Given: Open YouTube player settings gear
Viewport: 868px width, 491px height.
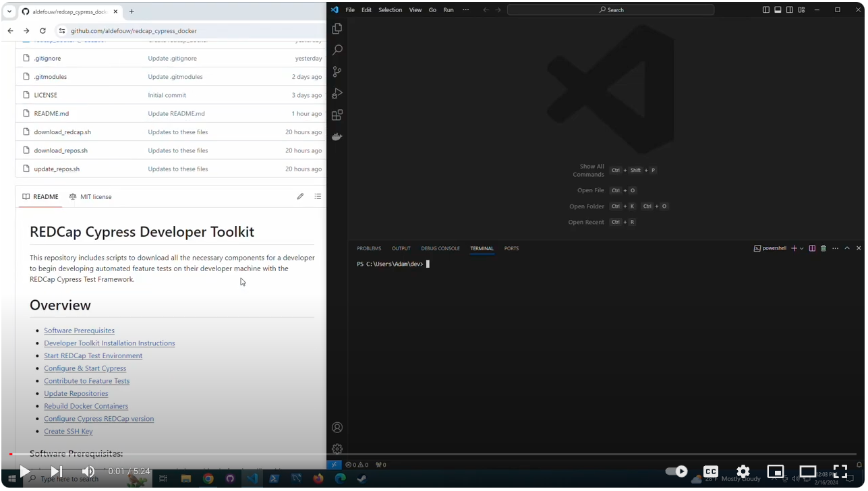Looking at the screenshot, I should 743,471.
